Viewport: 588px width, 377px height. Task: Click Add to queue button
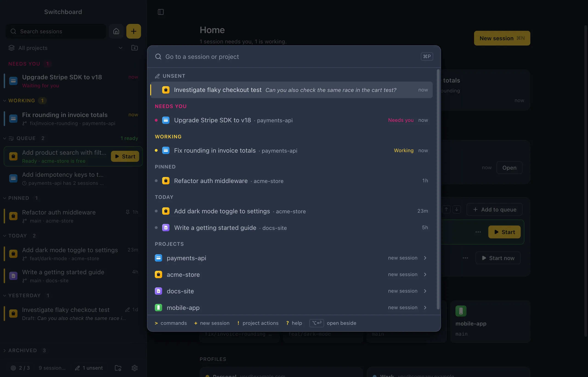click(495, 210)
